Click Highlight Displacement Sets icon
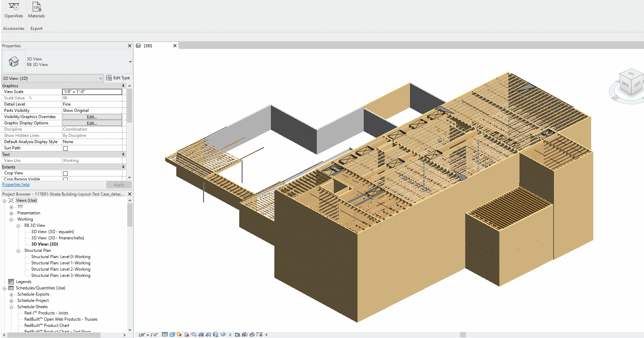The width and height of the screenshot is (644, 338). point(252,335)
